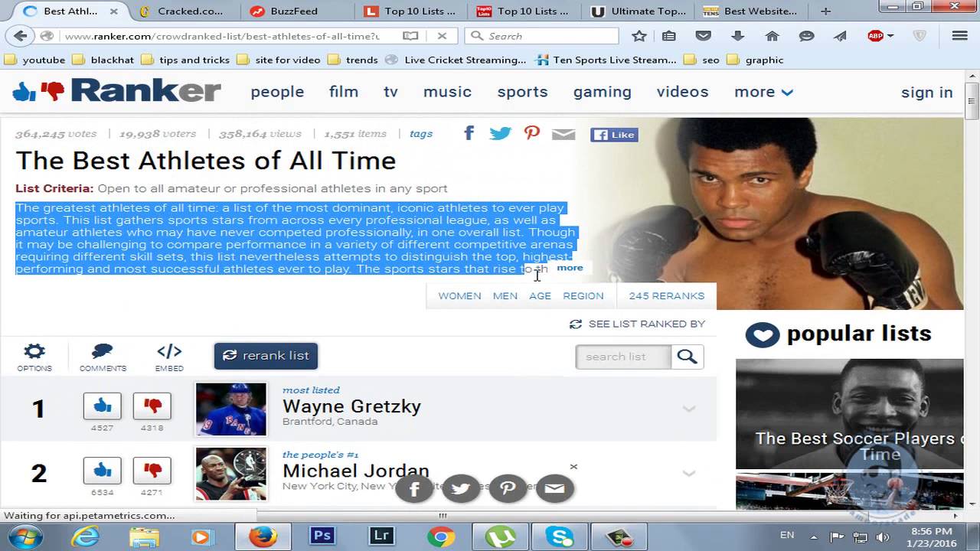Open the Firefox hamburger menu
Image resolution: width=980 pixels, height=551 pixels.
coord(959,36)
